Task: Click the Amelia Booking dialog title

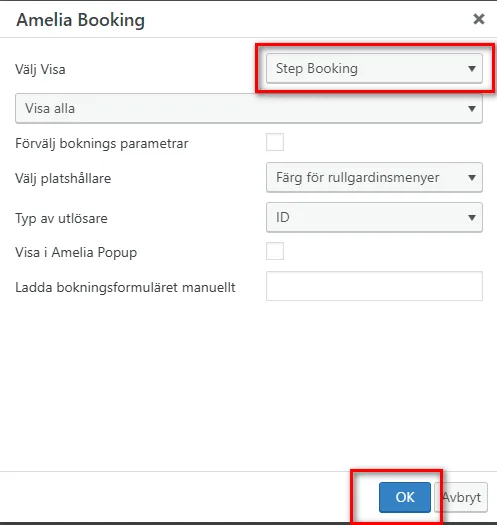Action: 81,20
